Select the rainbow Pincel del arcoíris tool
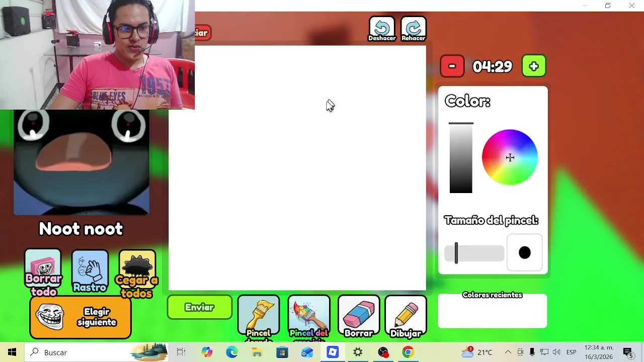Viewport: 644px width, 362px height. pyautogui.click(x=309, y=317)
